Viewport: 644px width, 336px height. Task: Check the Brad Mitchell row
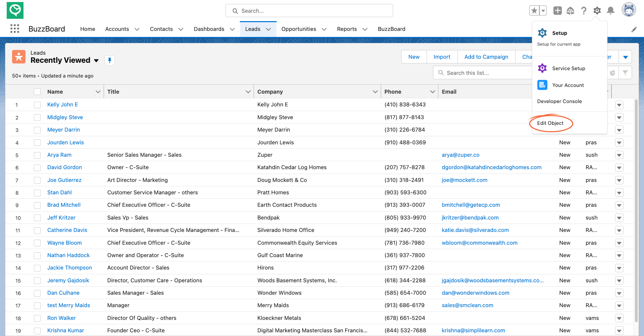pyautogui.click(x=37, y=205)
